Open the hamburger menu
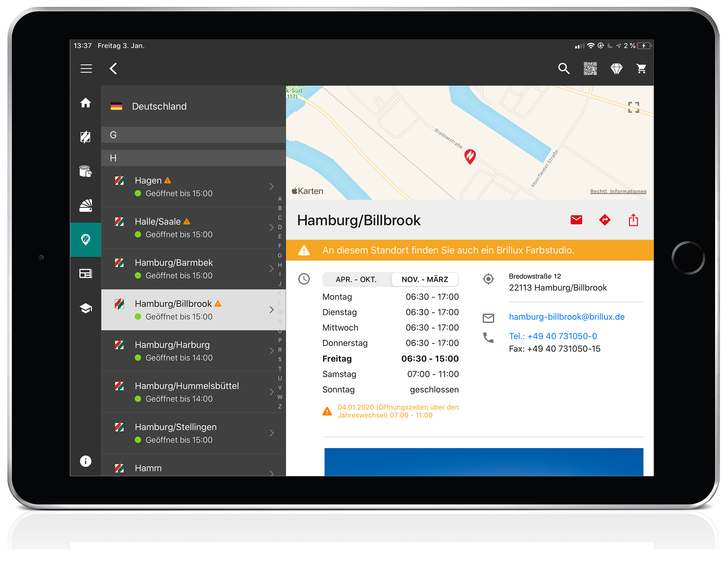Image resolution: width=728 pixels, height=582 pixels. [x=86, y=68]
